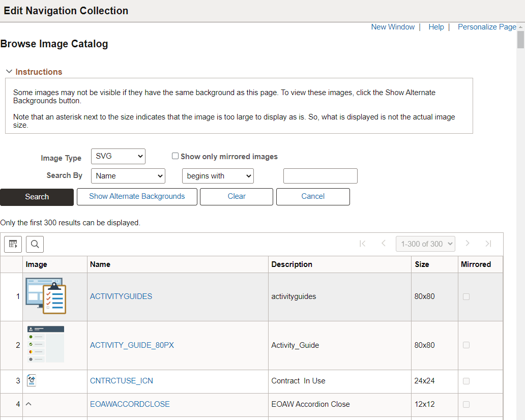The width and height of the screenshot is (525, 420).
Task: Collapse the Instructions section
Action: pos(9,71)
